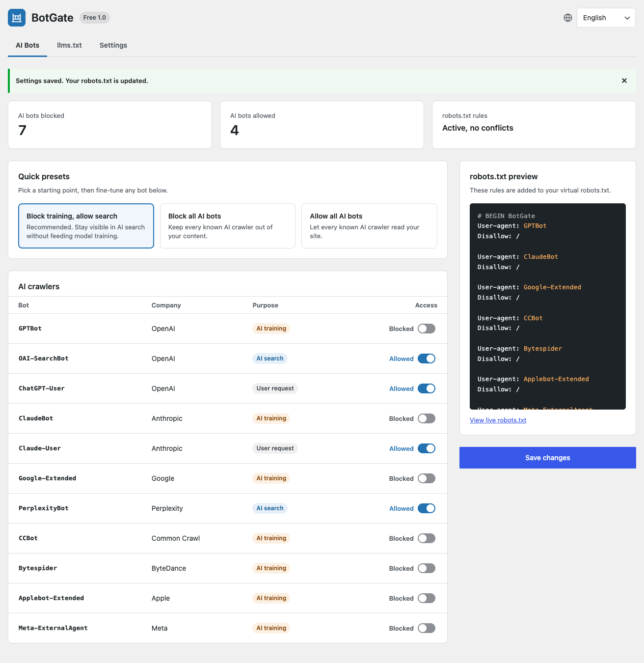
Task: Click the BotGate logo icon
Action: [17, 18]
